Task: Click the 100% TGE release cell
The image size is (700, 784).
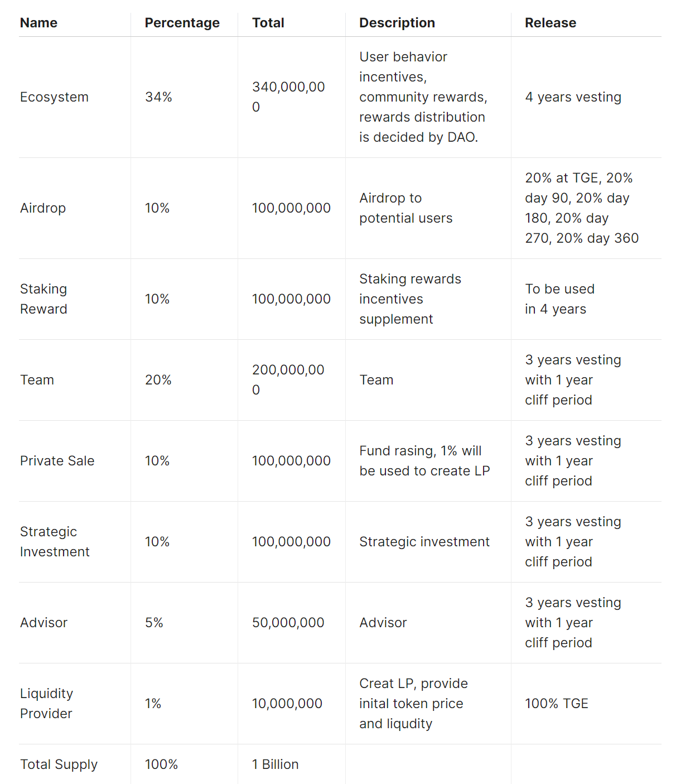Action: point(557,704)
